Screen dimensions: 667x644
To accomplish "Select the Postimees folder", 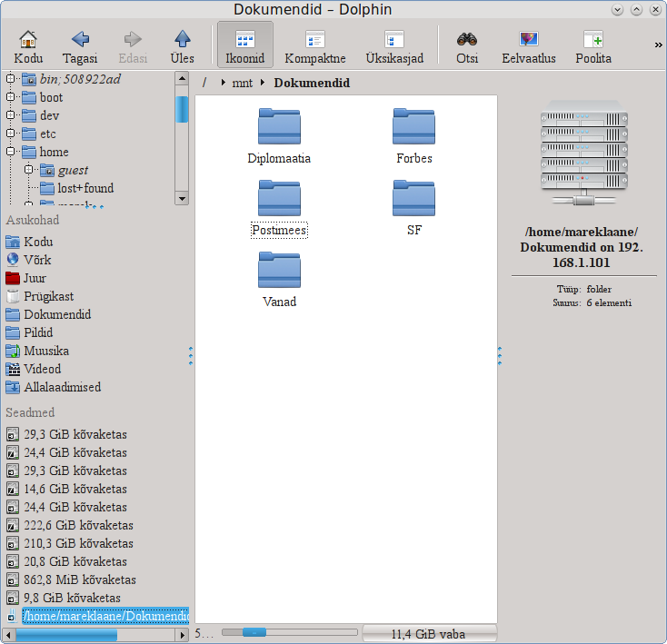I will pyautogui.click(x=279, y=208).
